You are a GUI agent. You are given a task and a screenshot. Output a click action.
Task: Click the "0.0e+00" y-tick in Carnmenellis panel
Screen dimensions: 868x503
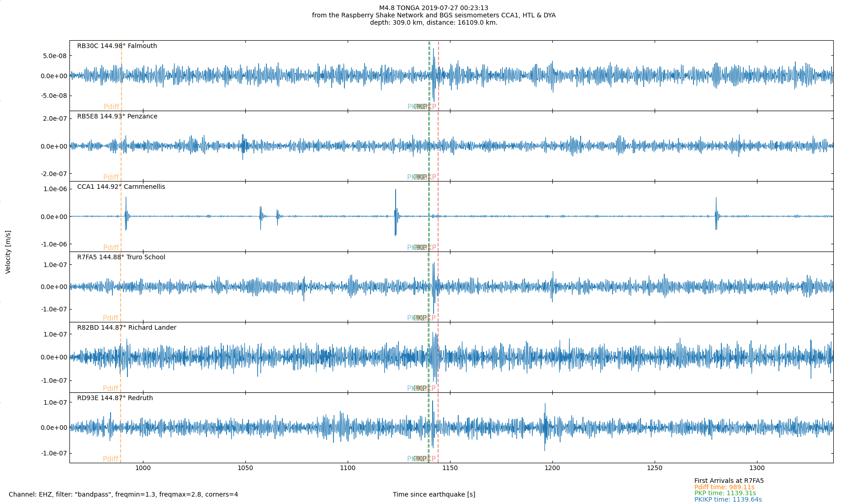click(x=54, y=217)
